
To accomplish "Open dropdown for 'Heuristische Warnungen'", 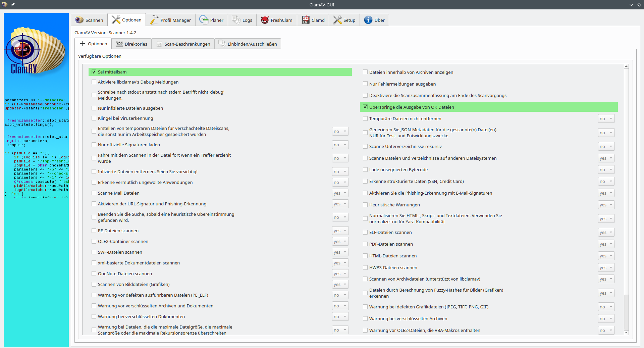I will tap(606, 205).
